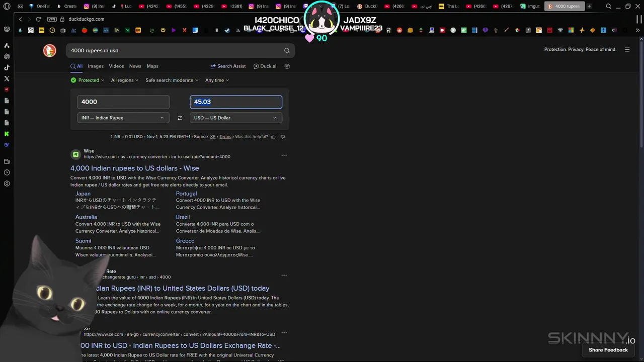Click the browser search tabs magnifier
The image size is (644, 362).
608,7
